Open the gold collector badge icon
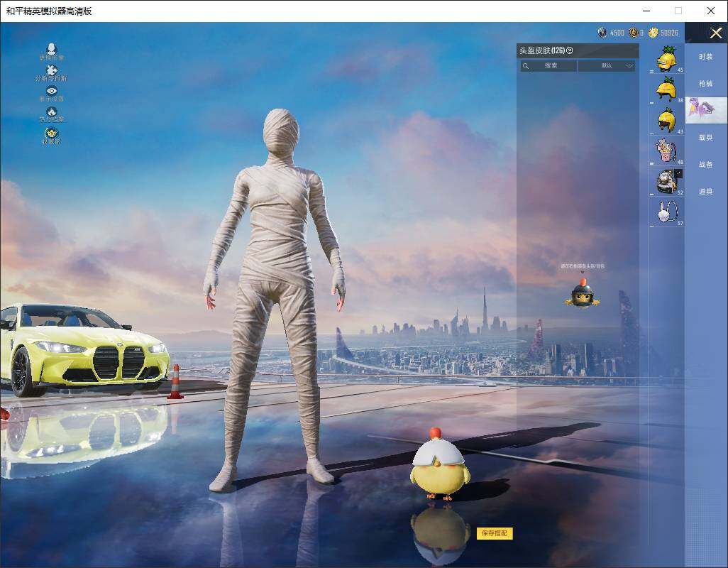Screen dimensions: 728x568 (52, 132)
